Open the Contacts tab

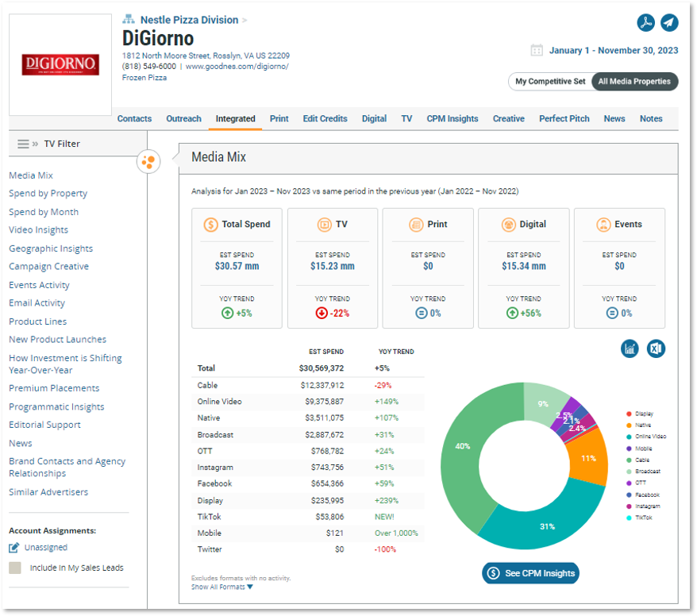point(134,118)
